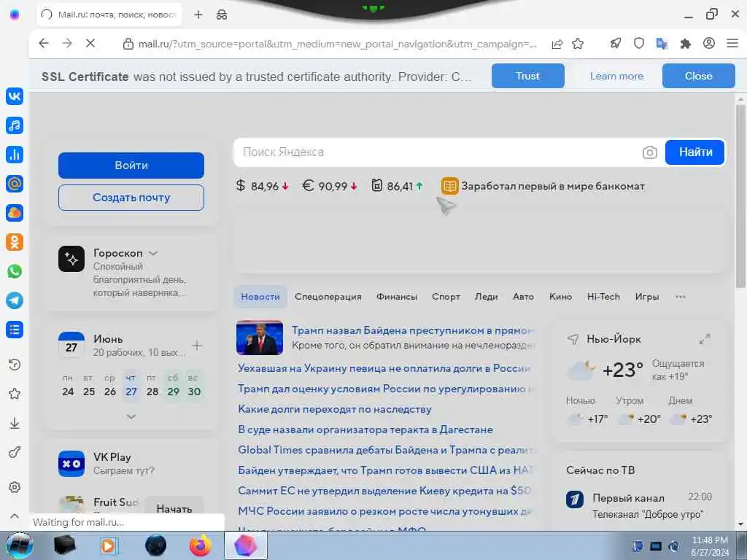Expand the weather widget arrows

pos(705,339)
